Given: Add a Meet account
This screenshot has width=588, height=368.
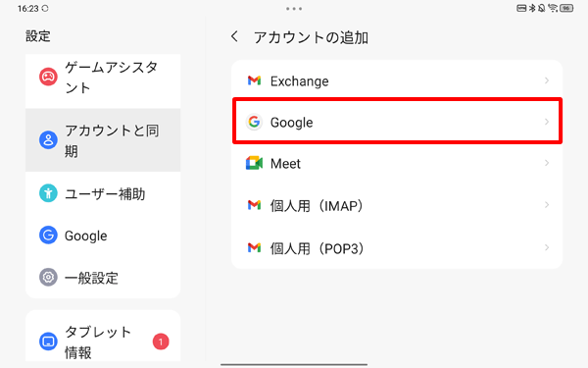Looking at the screenshot, I should click(x=397, y=163).
